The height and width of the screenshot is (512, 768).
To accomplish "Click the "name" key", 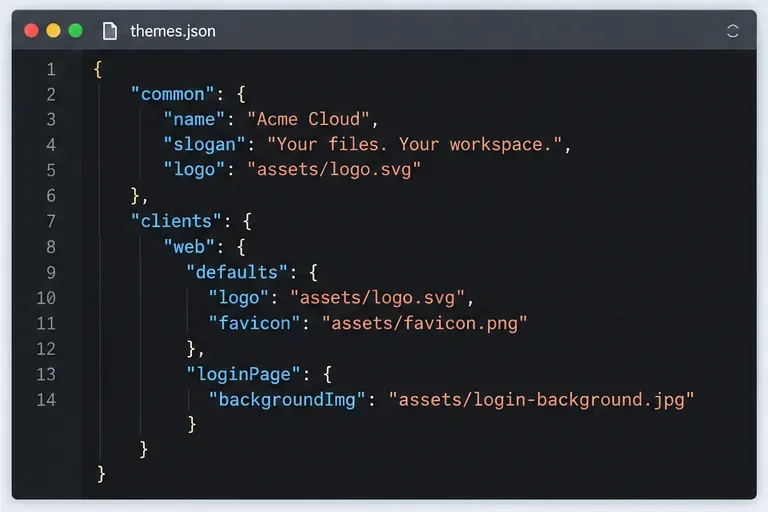I will [194, 119].
